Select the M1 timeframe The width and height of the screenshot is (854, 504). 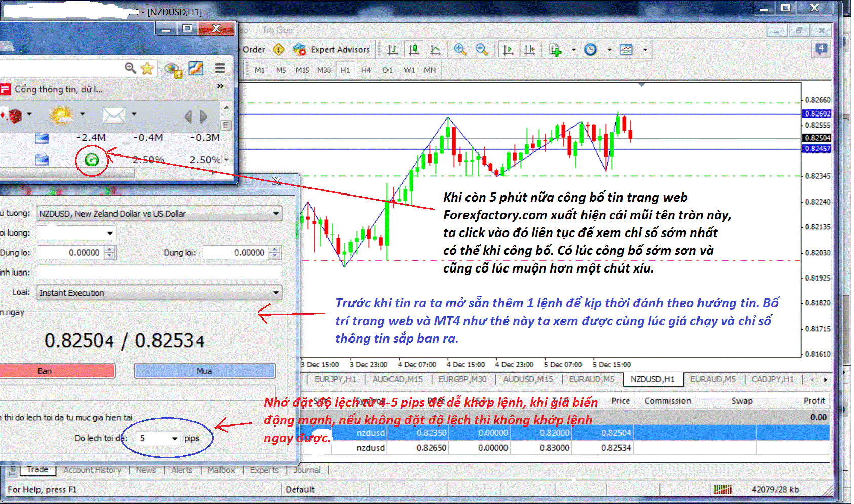(x=260, y=70)
